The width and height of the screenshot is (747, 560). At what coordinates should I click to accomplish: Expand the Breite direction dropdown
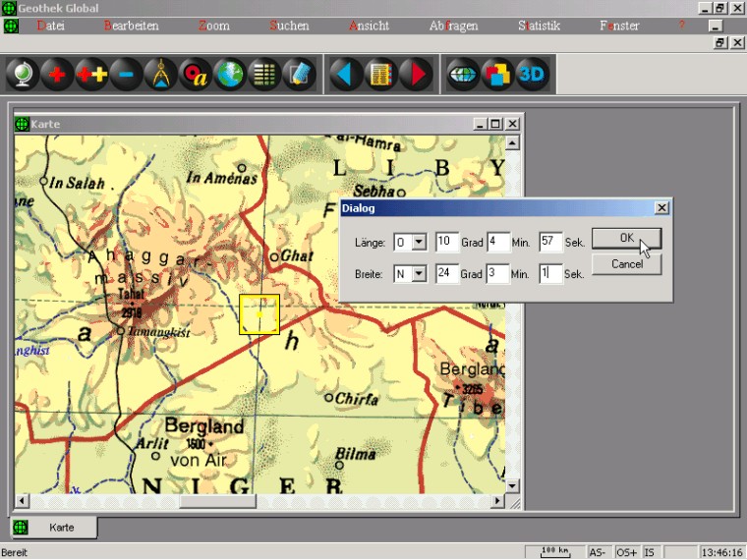click(420, 273)
